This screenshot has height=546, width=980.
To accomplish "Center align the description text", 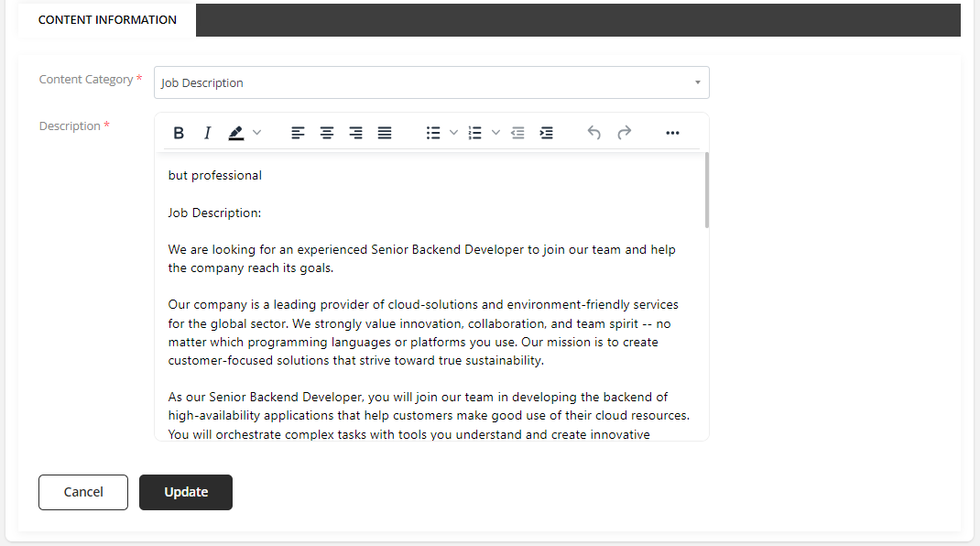I will point(327,133).
